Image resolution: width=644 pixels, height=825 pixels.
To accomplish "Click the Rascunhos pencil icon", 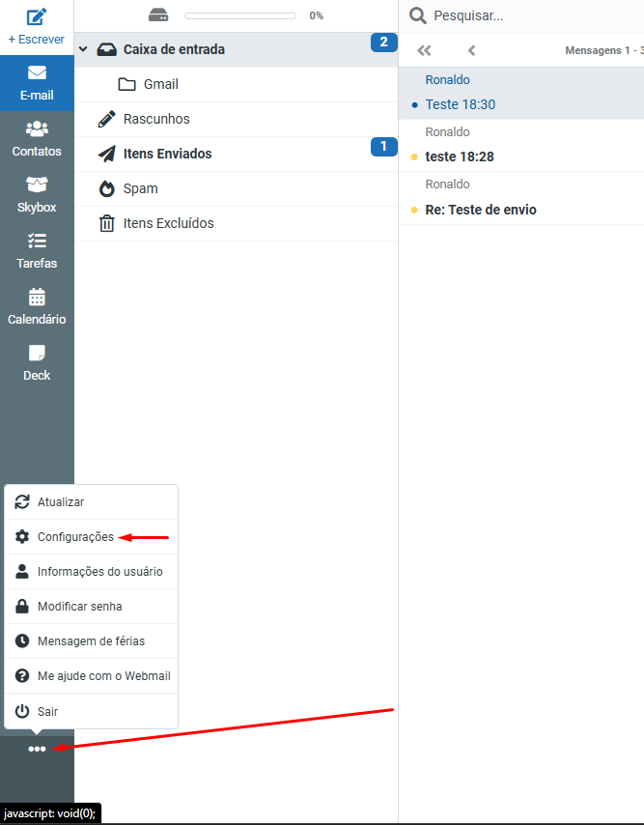I will pyautogui.click(x=107, y=119).
